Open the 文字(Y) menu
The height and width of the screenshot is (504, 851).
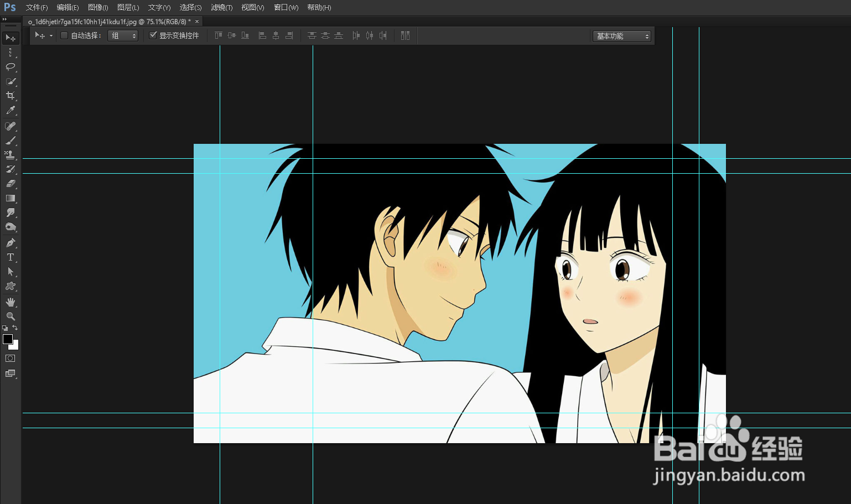159,7
